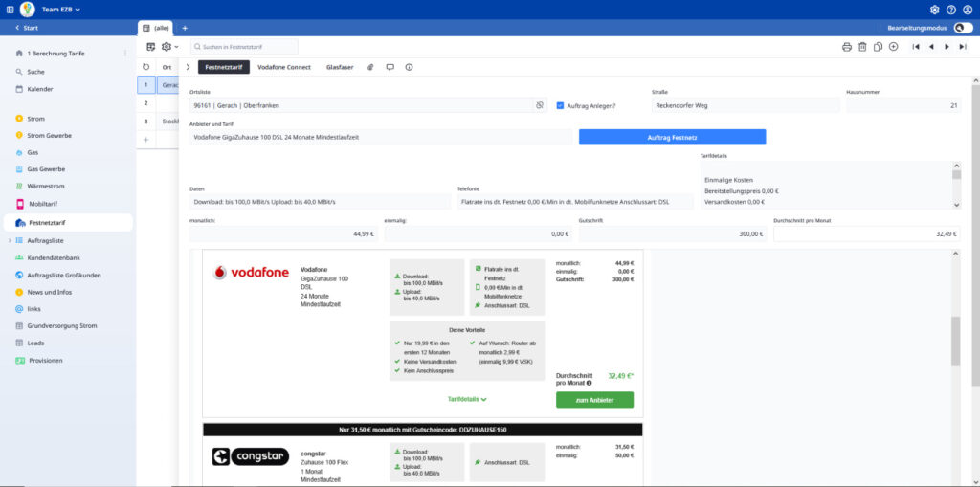The width and height of the screenshot is (980, 487).
Task: Switch to the Festnetztarif tab
Action: click(x=224, y=67)
